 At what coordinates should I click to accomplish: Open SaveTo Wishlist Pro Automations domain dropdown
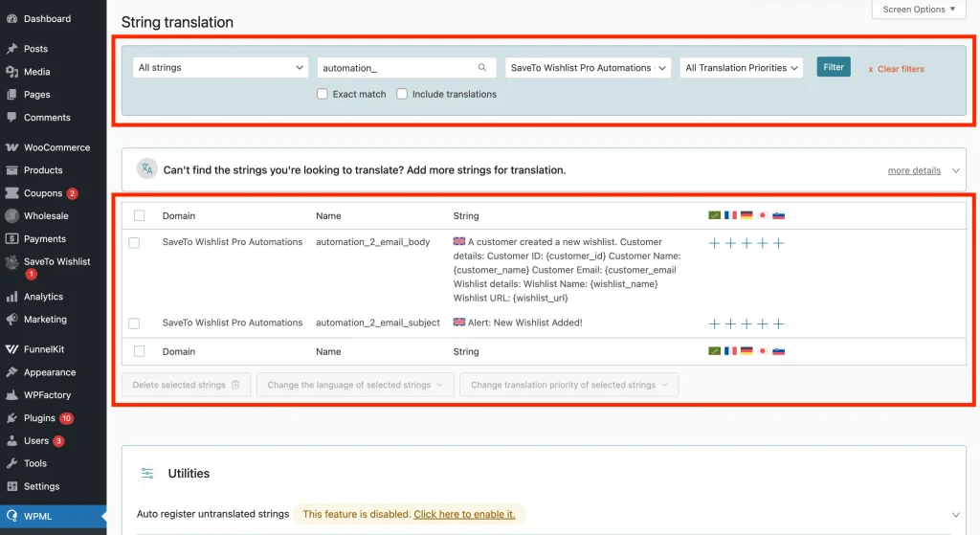589,68
